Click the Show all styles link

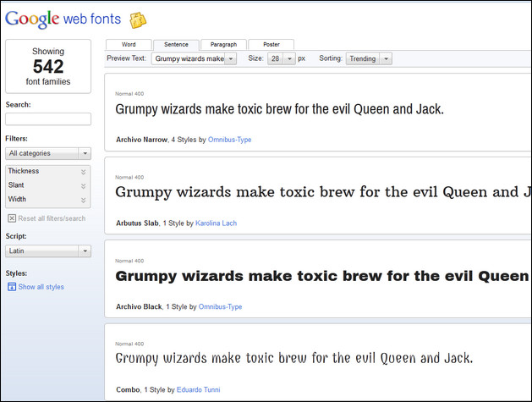coord(41,287)
